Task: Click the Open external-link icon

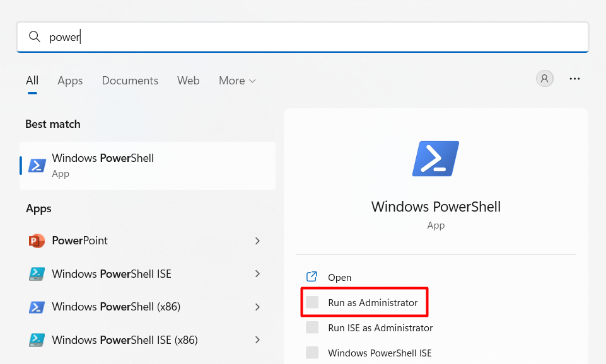Action: tap(312, 276)
